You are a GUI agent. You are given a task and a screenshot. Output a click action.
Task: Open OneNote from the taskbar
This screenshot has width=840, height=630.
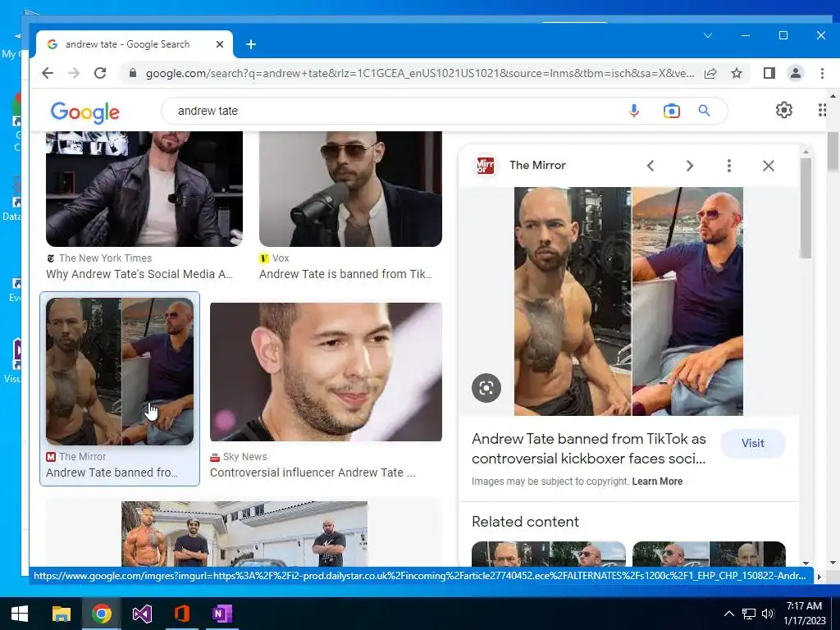tap(221, 614)
